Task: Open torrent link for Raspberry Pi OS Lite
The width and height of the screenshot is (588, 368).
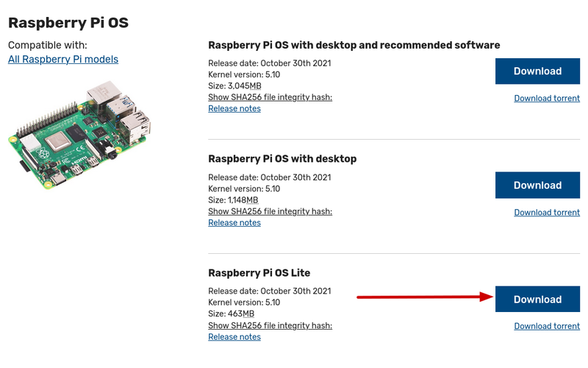Action: [546, 326]
